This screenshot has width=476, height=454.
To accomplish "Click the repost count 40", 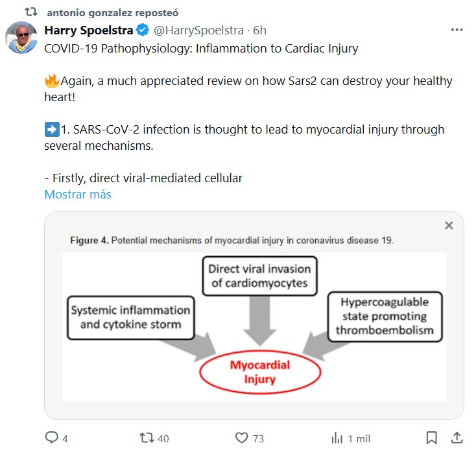I will pos(163,439).
